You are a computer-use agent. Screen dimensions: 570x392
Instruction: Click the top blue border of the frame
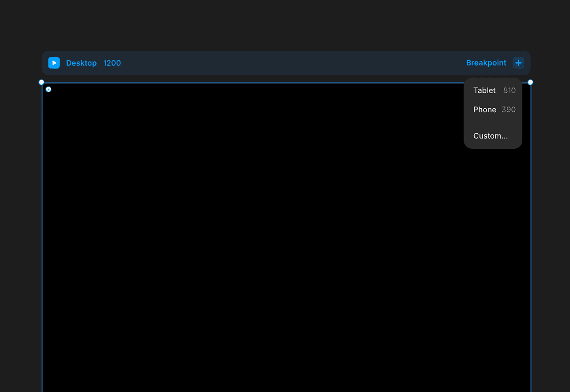[249, 83]
